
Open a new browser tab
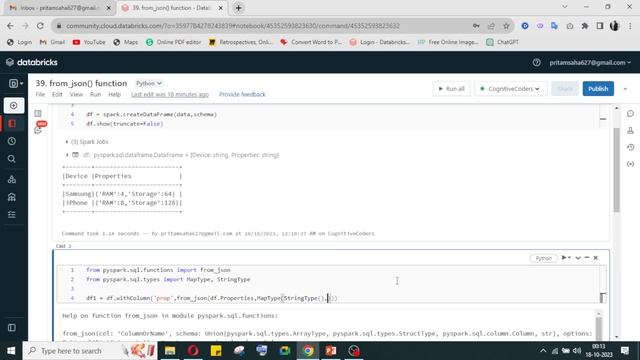tap(238, 8)
